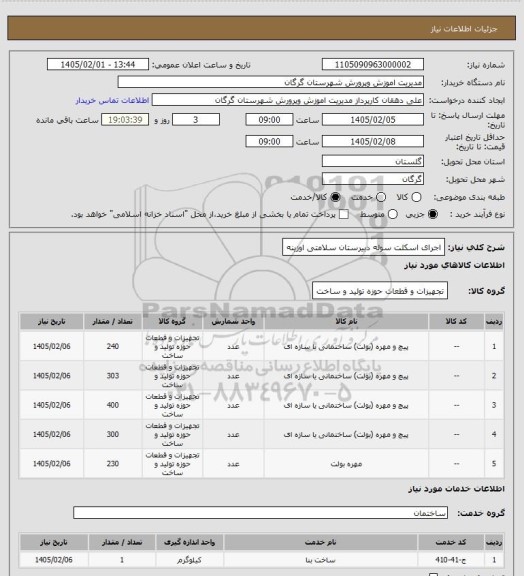Select the buyer organization name field
Viewport: 524px width, 576px height.
(x=270, y=82)
